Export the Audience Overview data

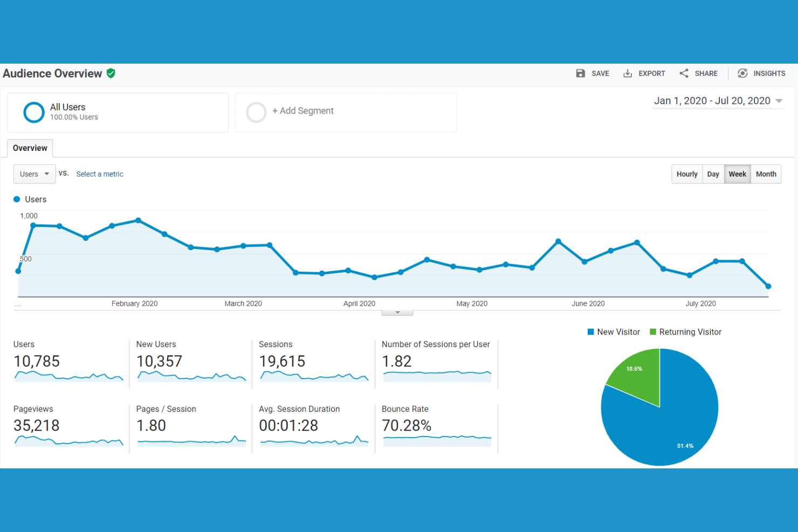(x=644, y=73)
